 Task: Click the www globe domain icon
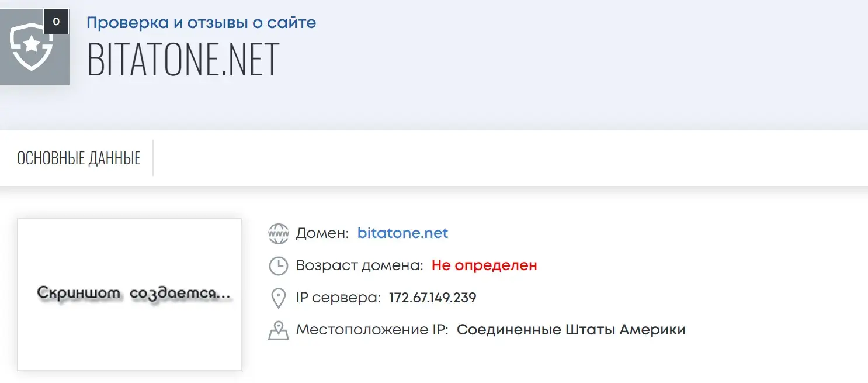click(279, 233)
